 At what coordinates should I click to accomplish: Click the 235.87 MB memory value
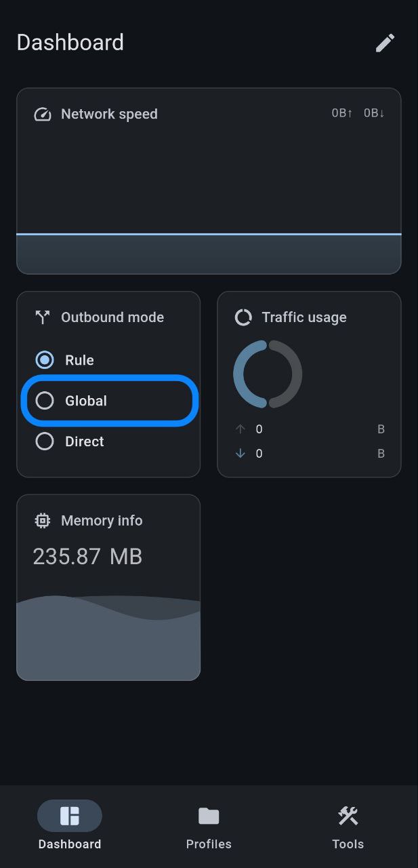88,557
